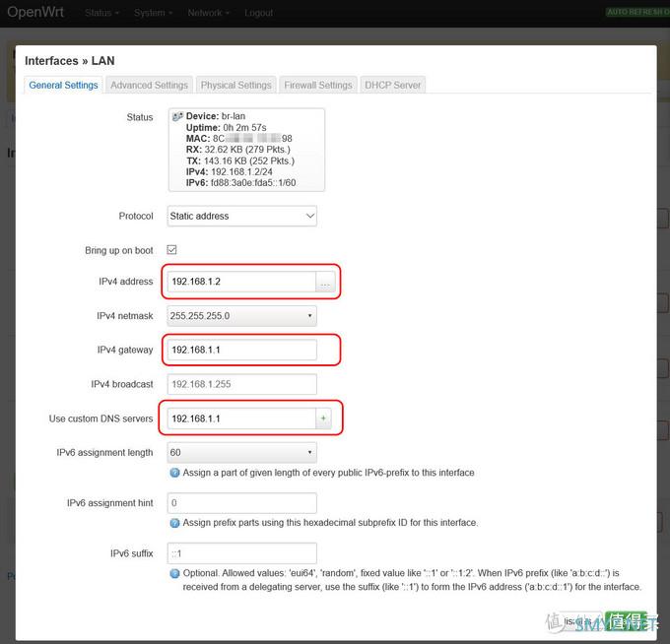Click the RX 32.62 KB status line

click(x=238, y=150)
